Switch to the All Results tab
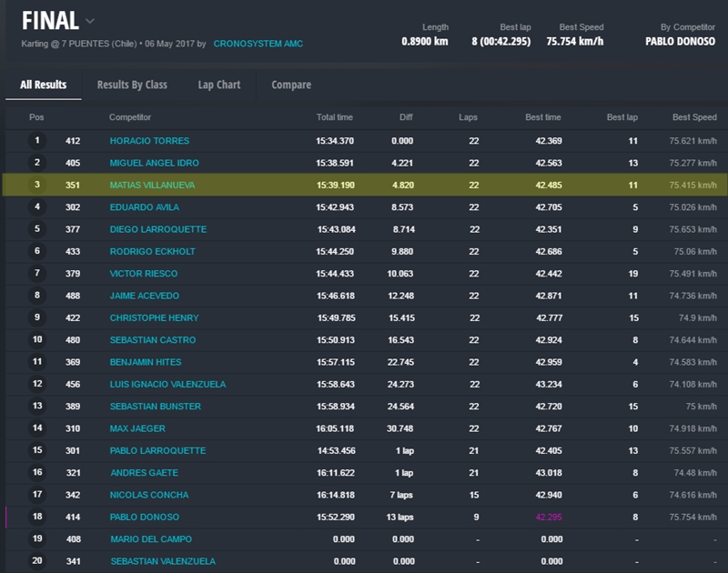Screen dimensions: 728x573 (x=43, y=85)
